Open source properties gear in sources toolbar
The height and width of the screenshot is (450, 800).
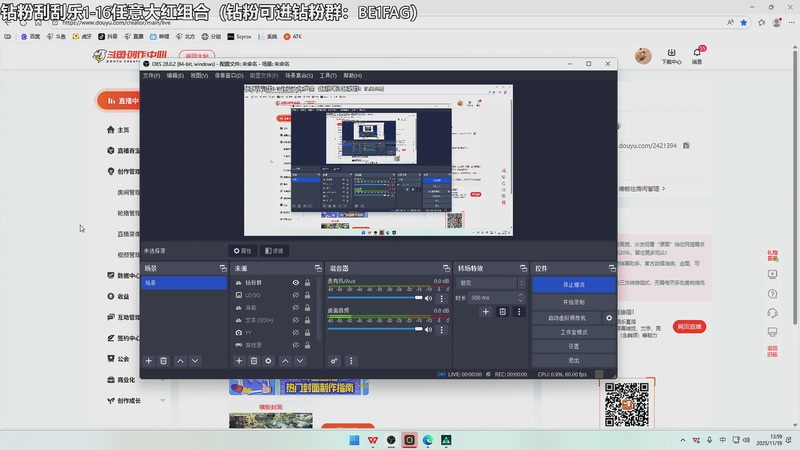[268, 361]
